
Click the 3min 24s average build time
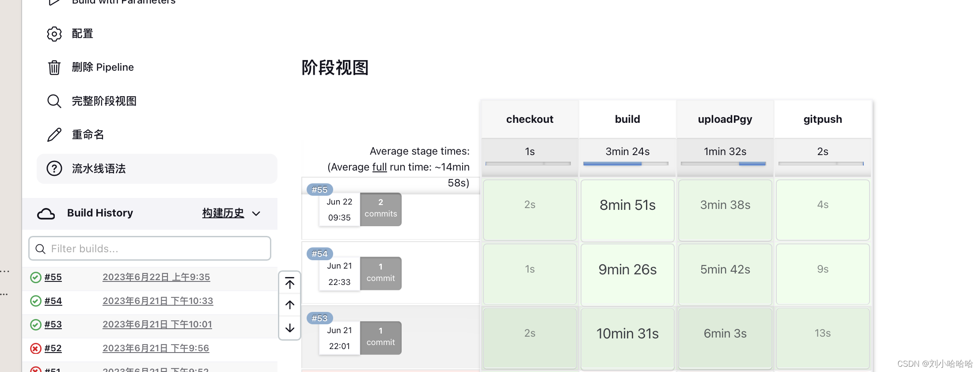tap(627, 152)
